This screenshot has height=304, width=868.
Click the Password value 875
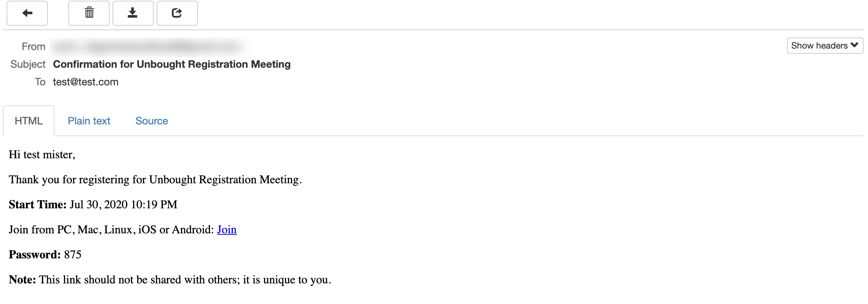pyautogui.click(x=73, y=255)
